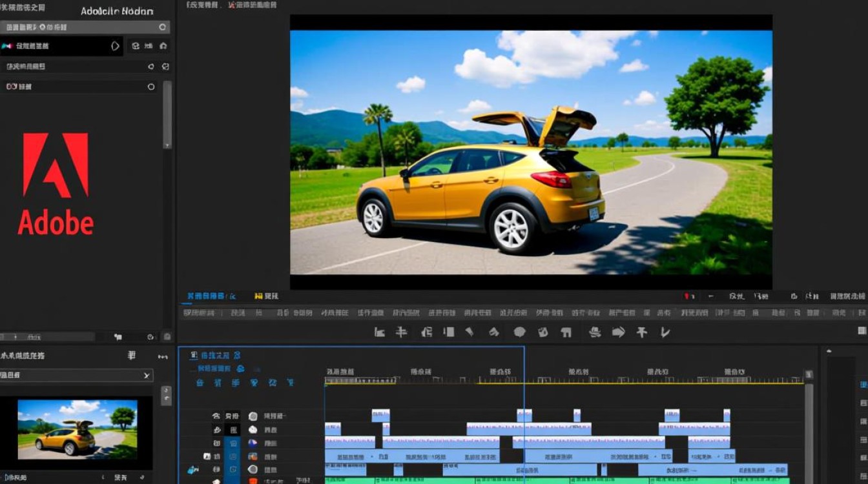Select the blue underlined tab below the monitor
This screenshot has height=484, width=868.
click(x=211, y=296)
